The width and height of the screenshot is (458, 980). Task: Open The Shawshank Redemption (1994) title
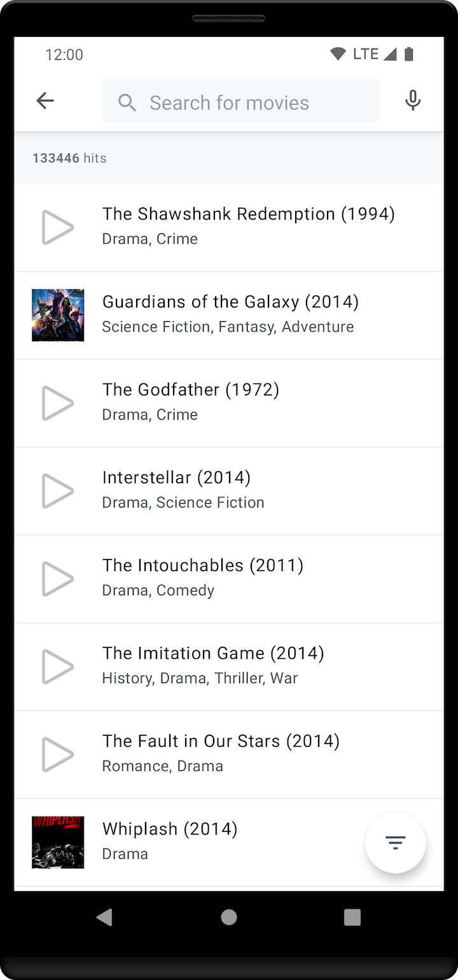248,214
